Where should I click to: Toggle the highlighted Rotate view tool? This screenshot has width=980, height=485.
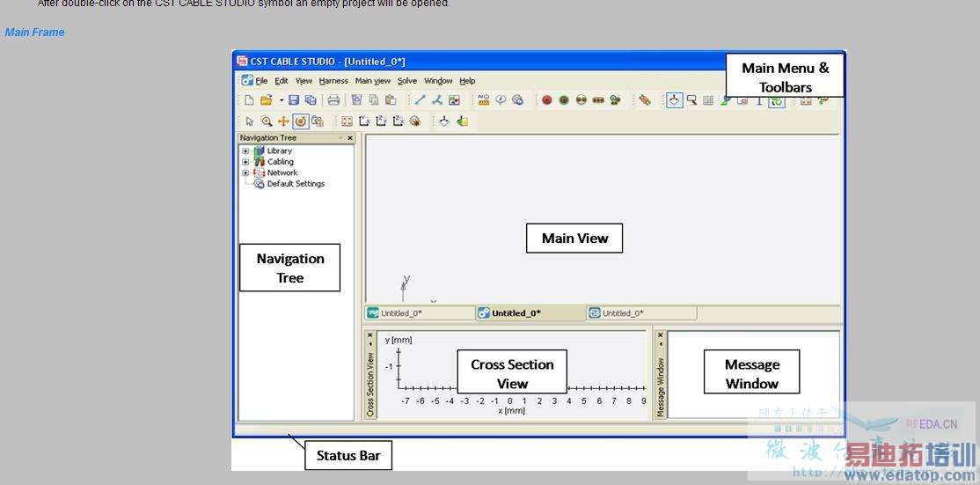301,121
